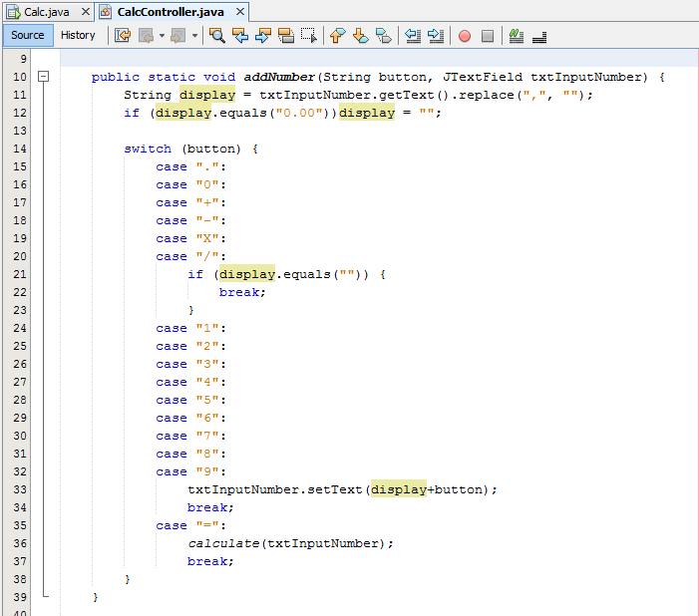699x616 pixels.
Task: Click the Uncomment icon in toolbar
Action: point(539,37)
